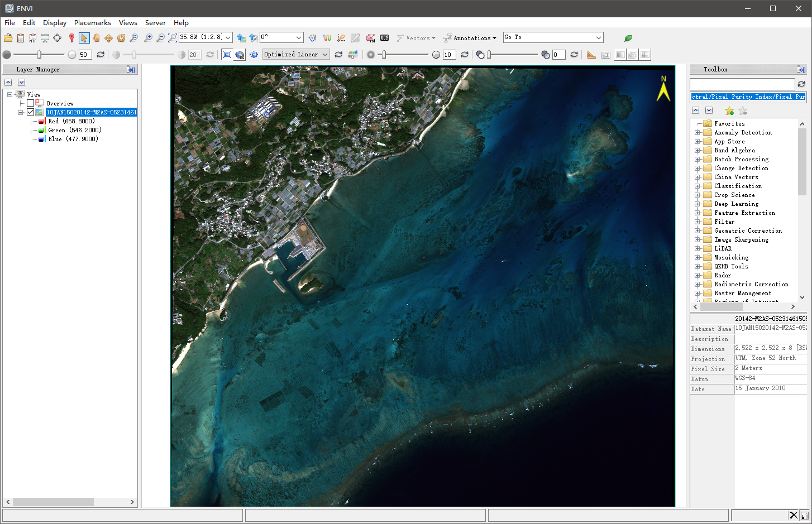The width and height of the screenshot is (812, 524).
Task: Open the Annotations dropdown menu
Action: coord(470,38)
